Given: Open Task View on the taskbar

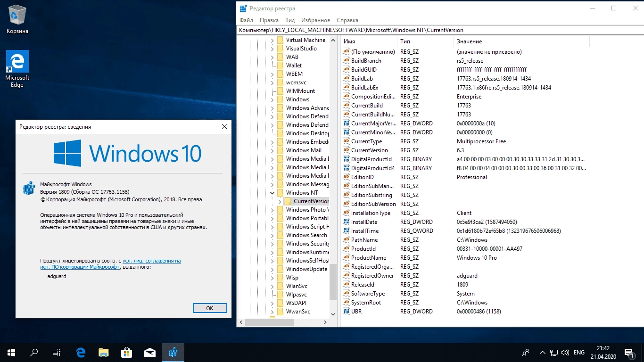Looking at the screenshot, I should click(x=57, y=352).
